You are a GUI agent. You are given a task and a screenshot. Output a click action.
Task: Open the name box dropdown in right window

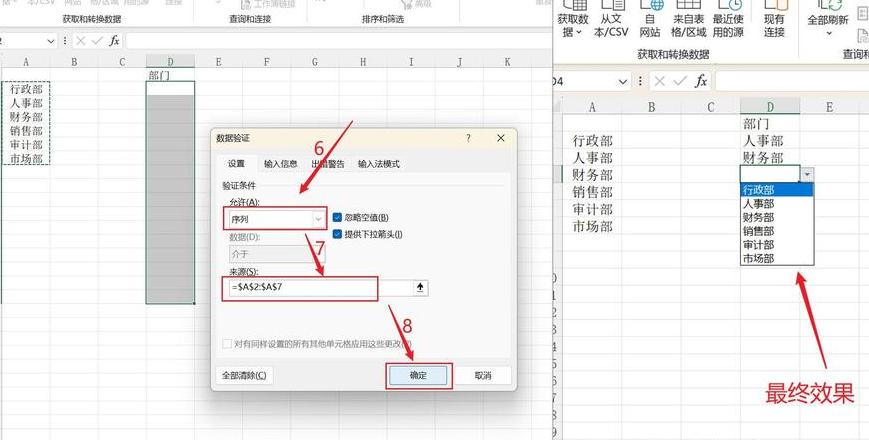click(622, 82)
